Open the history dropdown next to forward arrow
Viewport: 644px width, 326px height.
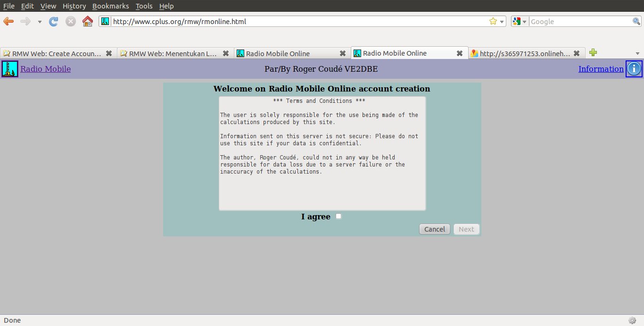click(40, 22)
